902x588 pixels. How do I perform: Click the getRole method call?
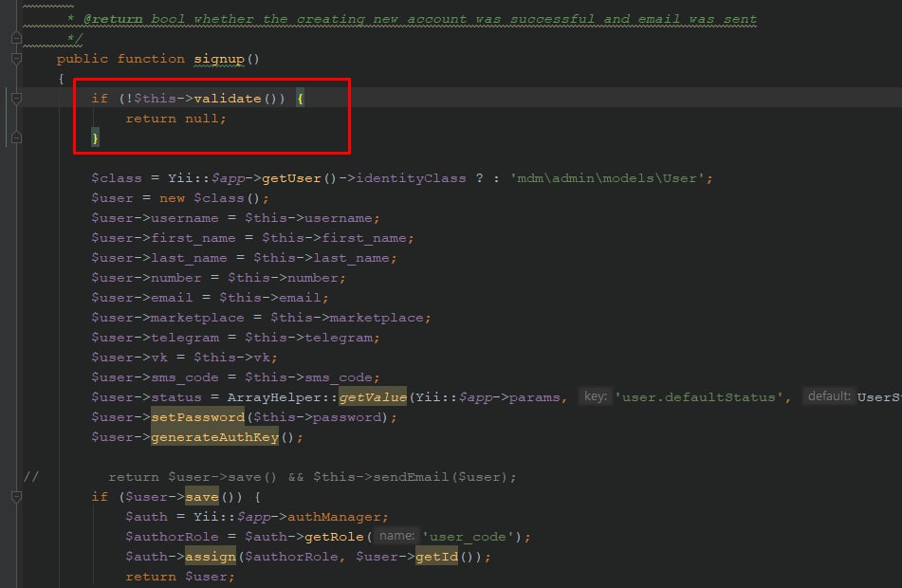coord(334,537)
